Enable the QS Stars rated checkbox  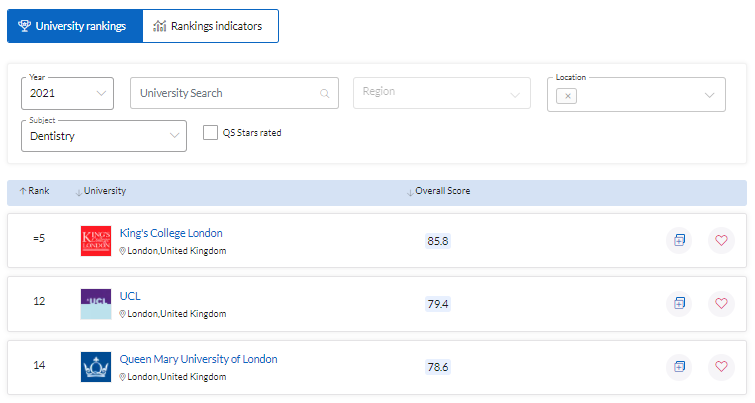pos(210,132)
